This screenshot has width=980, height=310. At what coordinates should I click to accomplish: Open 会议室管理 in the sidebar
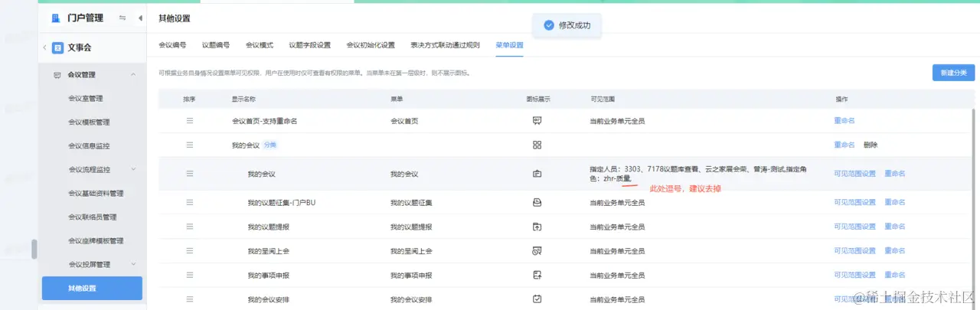click(85, 99)
